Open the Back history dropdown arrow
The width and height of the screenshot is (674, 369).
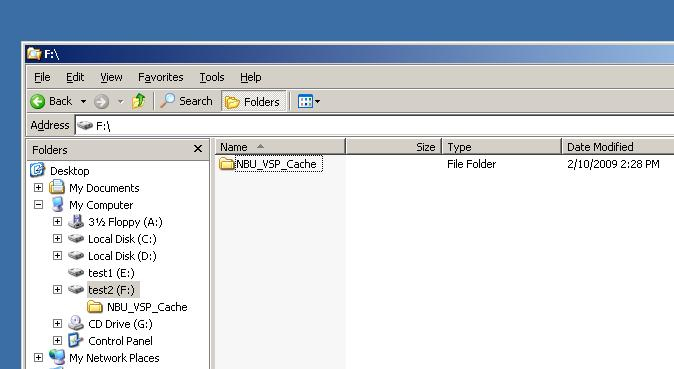pos(83,102)
